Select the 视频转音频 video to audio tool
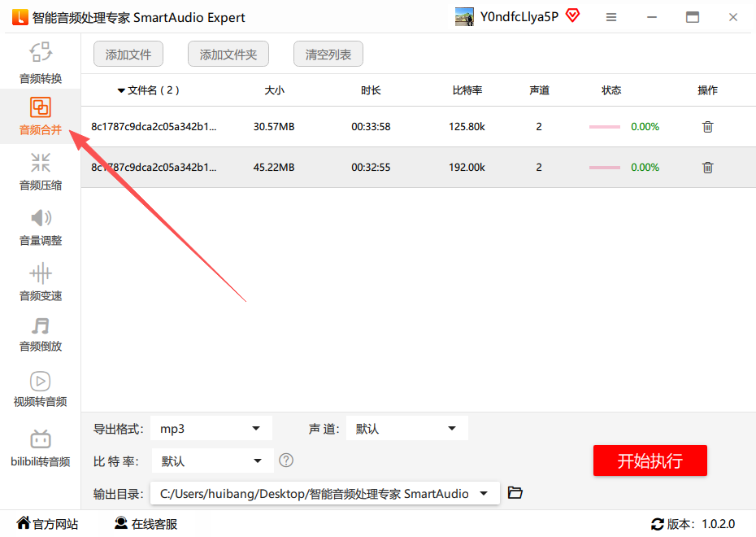 pyautogui.click(x=41, y=389)
